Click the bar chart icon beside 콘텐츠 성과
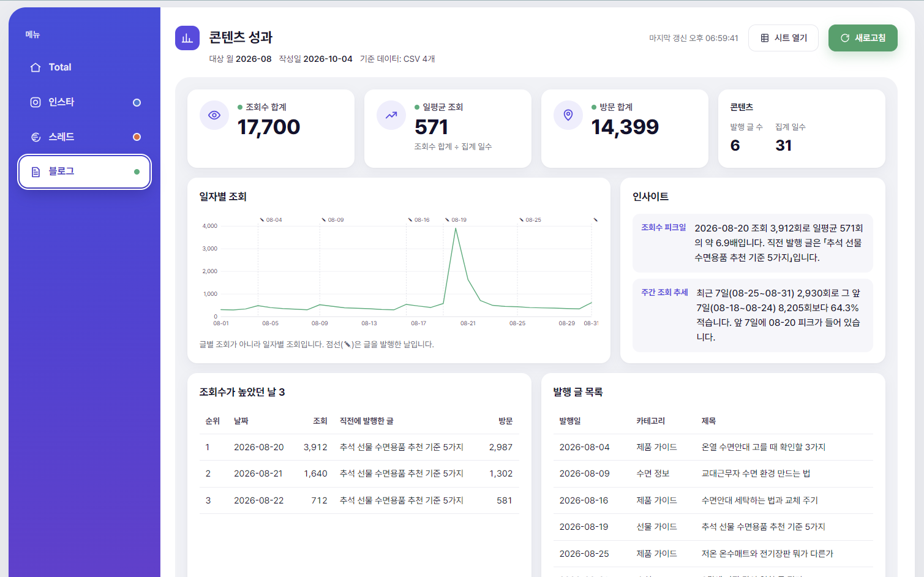Viewport: 924px width, 577px height. [187, 38]
